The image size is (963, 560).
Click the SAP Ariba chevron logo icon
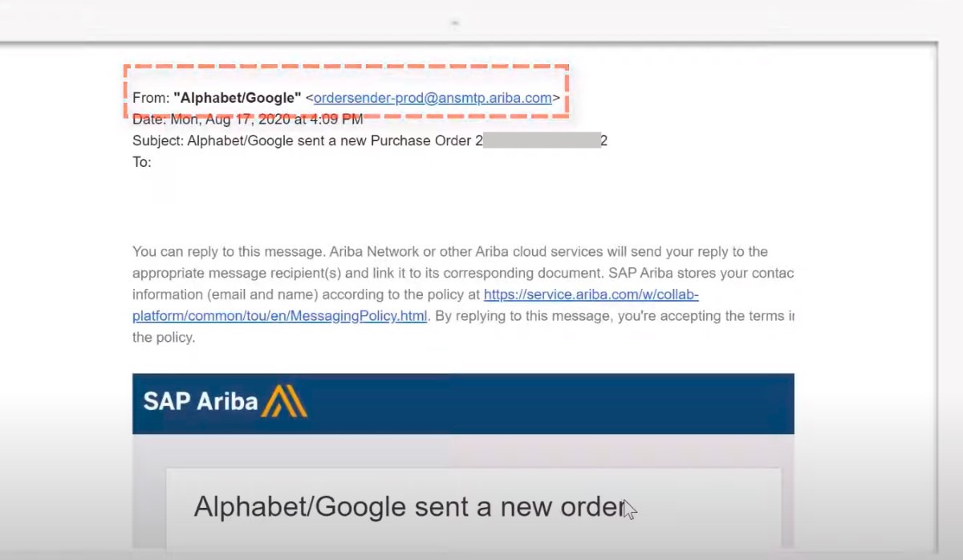pyautogui.click(x=284, y=401)
